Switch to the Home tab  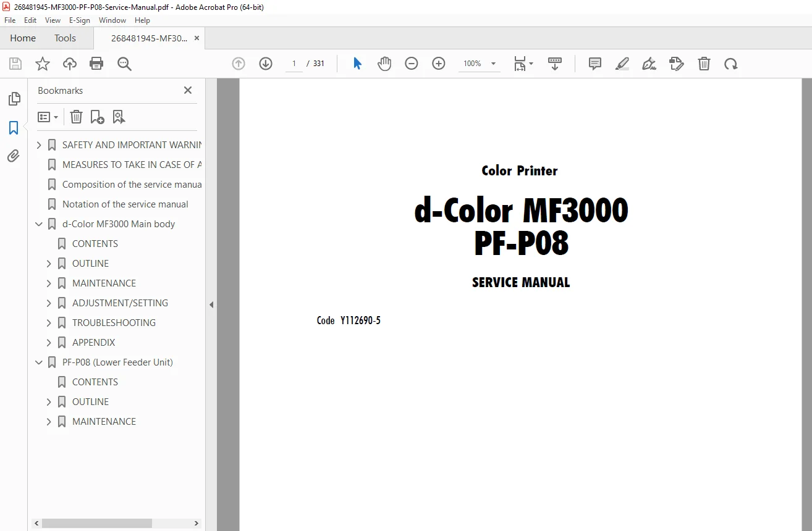[x=23, y=38]
